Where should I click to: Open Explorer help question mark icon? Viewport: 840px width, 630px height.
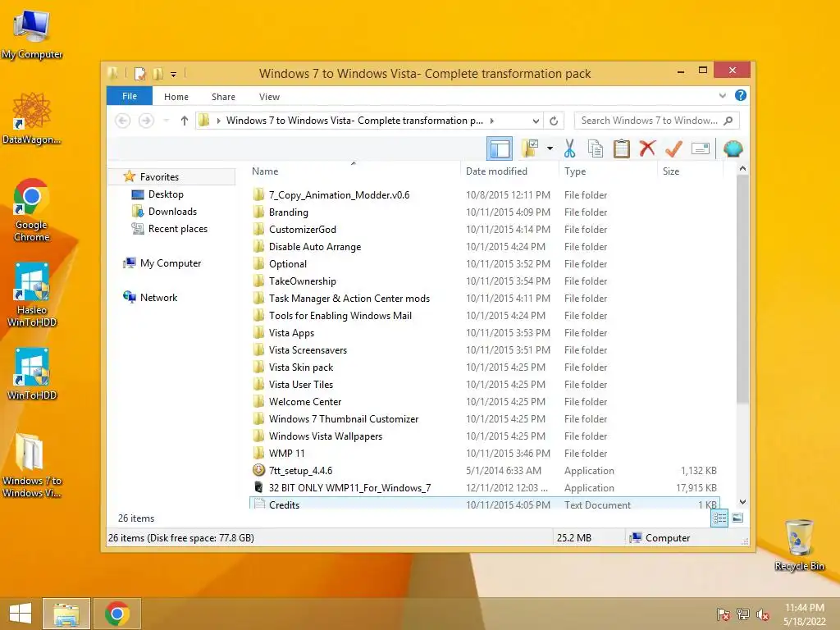pyautogui.click(x=741, y=95)
